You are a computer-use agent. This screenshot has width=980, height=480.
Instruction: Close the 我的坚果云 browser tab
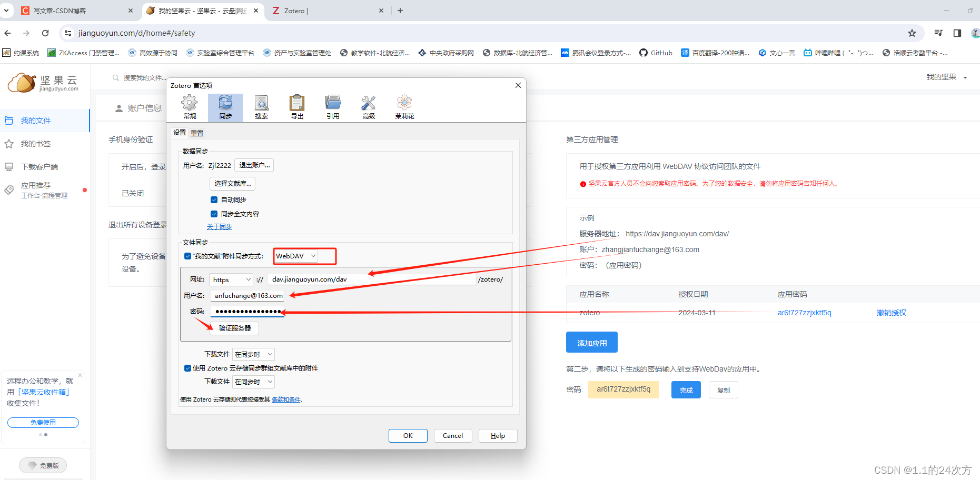coord(256,11)
